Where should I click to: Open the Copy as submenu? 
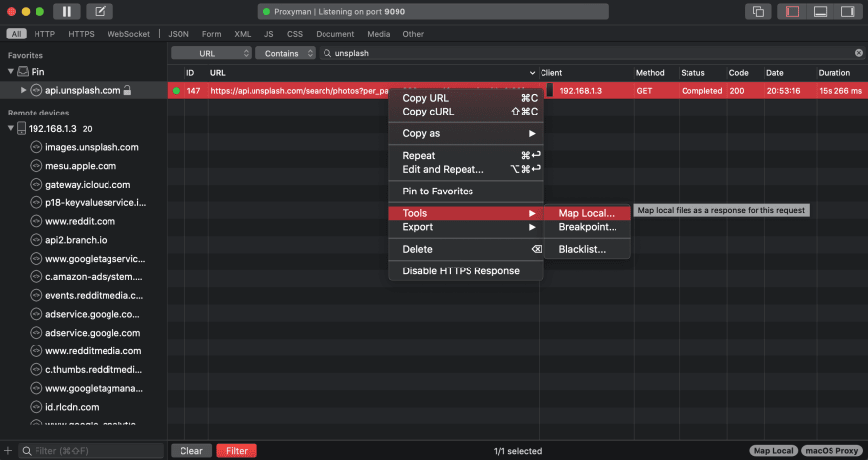tap(467, 133)
